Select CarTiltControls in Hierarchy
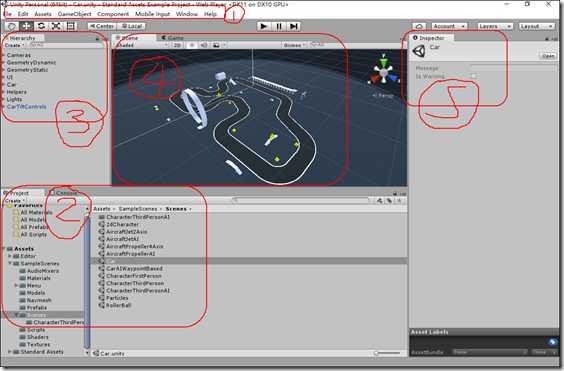This screenshot has width=564, height=371. 27,107
